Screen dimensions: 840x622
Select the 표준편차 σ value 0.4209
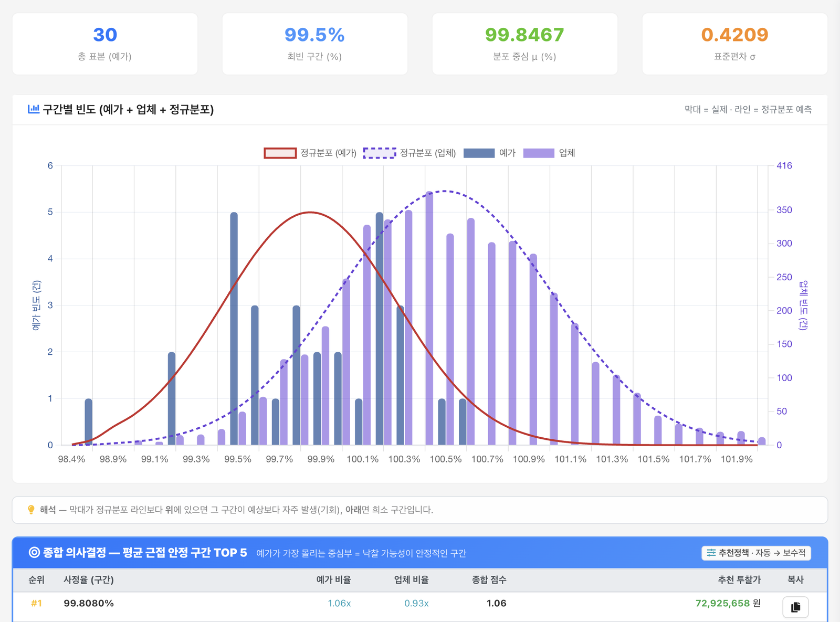pos(734,35)
